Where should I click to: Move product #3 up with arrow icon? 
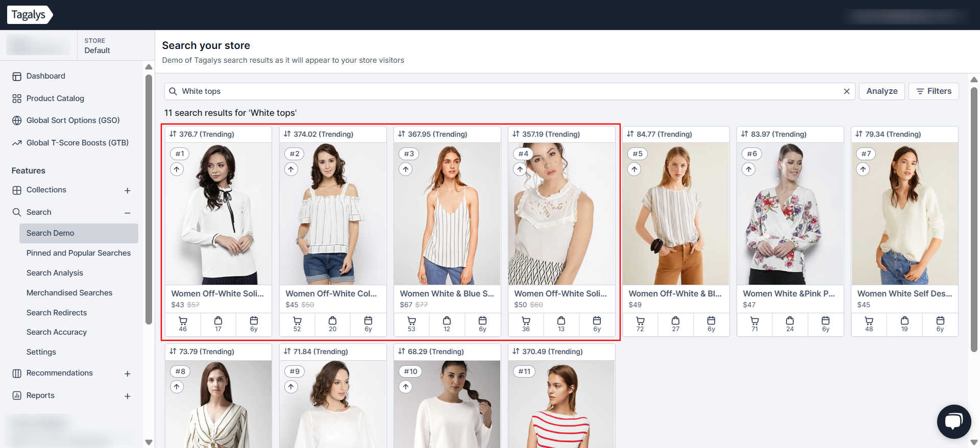click(405, 169)
